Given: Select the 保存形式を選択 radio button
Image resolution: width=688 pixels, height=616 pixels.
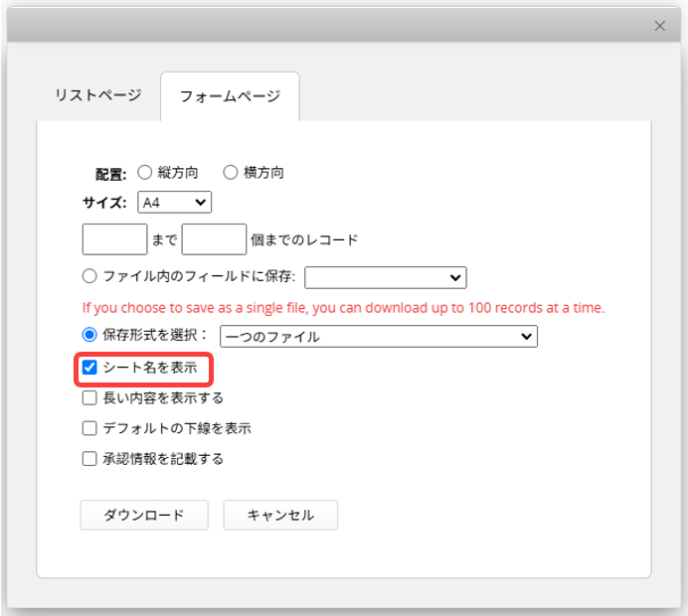Looking at the screenshot, I should 89,335.
